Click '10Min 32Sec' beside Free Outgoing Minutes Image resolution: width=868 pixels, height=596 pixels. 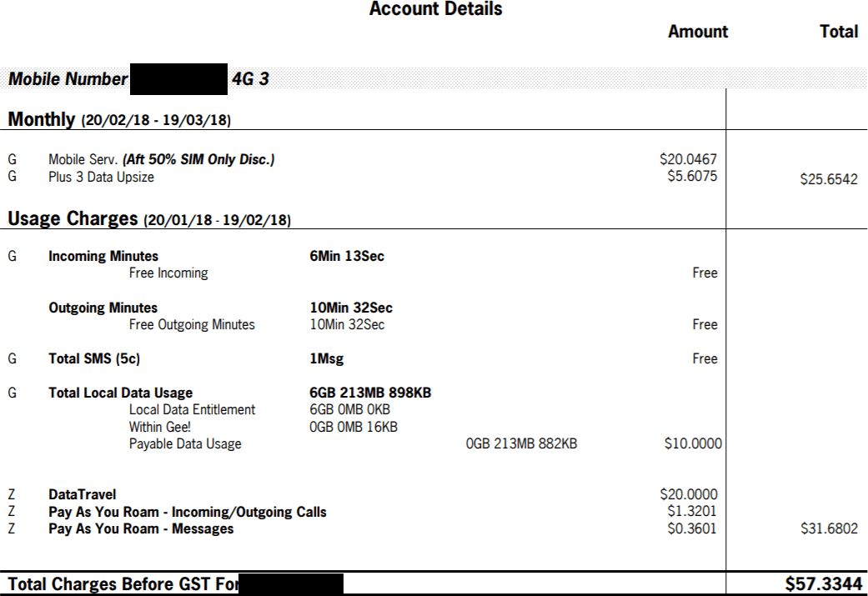pyautogui.click(x=347, y=325)
